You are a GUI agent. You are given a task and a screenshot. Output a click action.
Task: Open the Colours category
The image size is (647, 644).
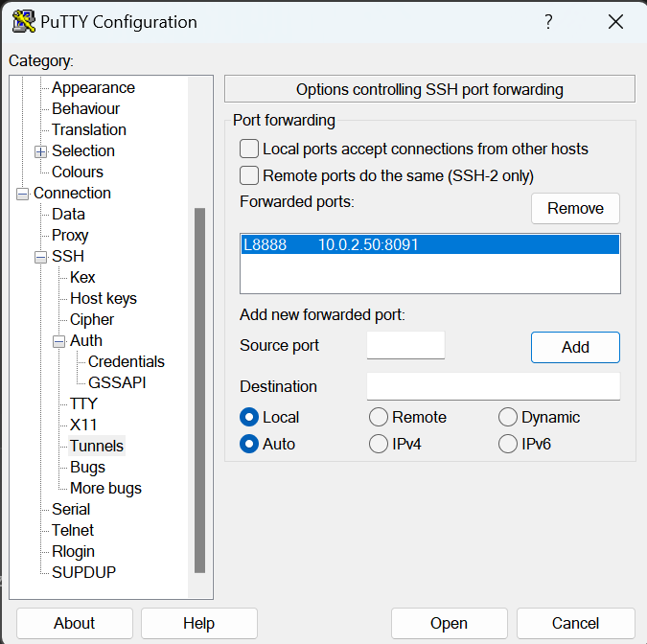tap(78, 172)
